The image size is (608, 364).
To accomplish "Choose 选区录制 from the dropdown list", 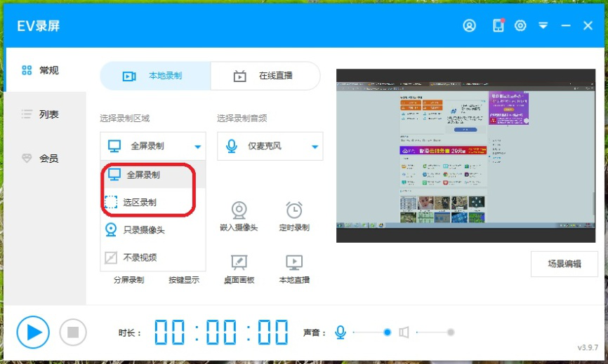I will click(x=153, y=202).
